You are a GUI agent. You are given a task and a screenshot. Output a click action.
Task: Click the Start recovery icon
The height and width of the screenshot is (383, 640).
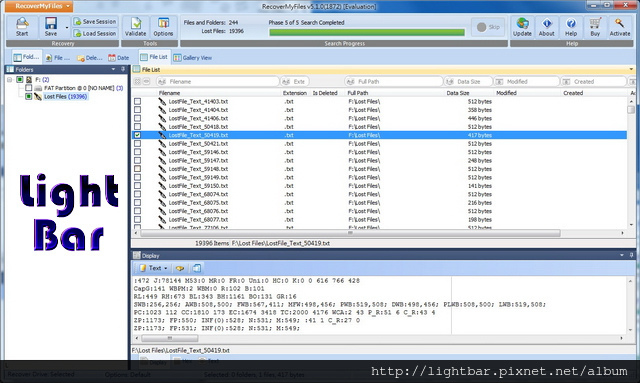[x=22, y=27]
